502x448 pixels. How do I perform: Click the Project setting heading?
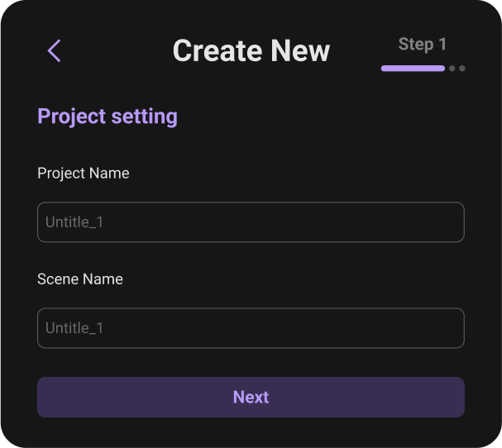point(108,117)
